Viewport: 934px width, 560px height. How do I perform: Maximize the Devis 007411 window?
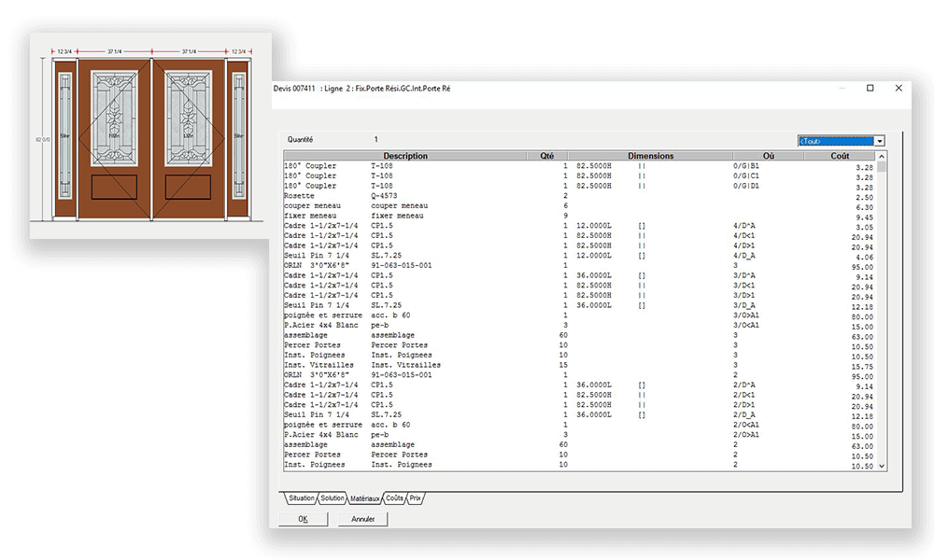870,88
